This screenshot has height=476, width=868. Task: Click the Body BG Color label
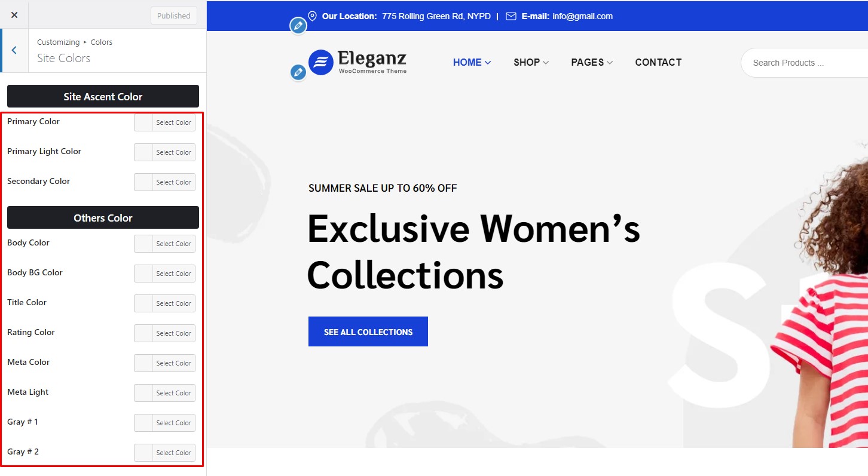click(x=35, y=272)
